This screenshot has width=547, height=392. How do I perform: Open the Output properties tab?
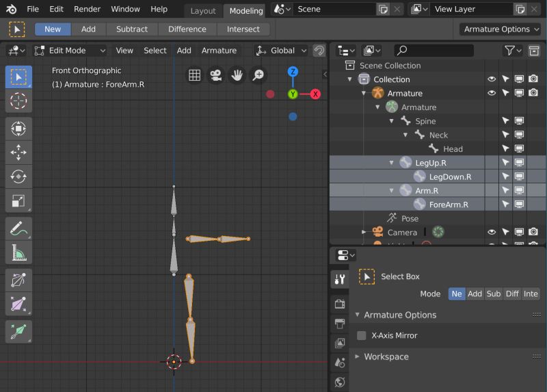(339, 324)
